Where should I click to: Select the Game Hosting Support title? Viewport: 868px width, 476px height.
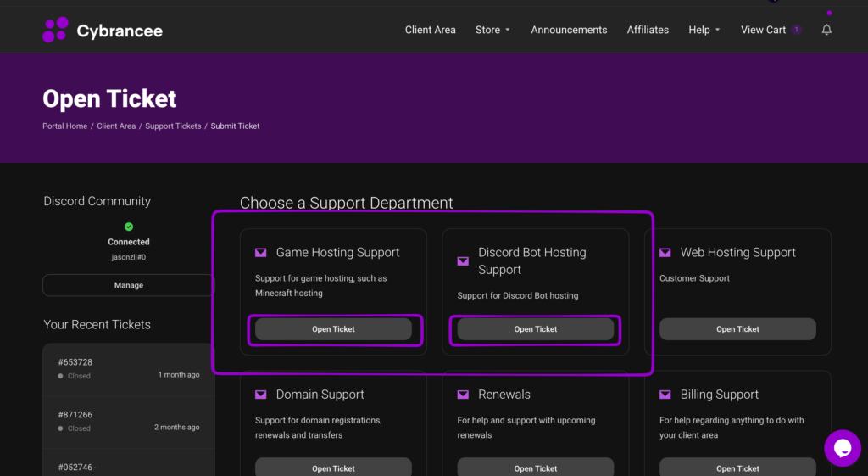[x=337, y=253]
